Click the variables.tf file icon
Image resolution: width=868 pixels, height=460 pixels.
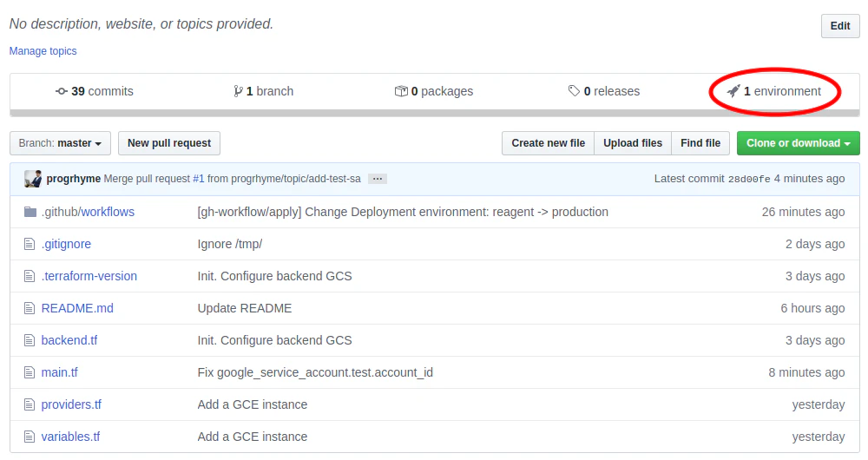coord(30,437)
